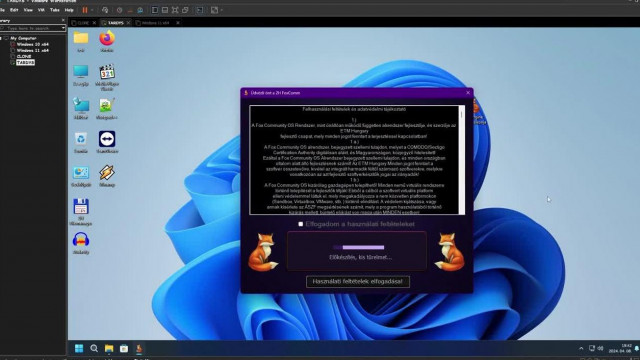Image resolution: width=640 pixels, height=360 pixels.
Task: Close the Library panel
Action: (x=63, y=20)
